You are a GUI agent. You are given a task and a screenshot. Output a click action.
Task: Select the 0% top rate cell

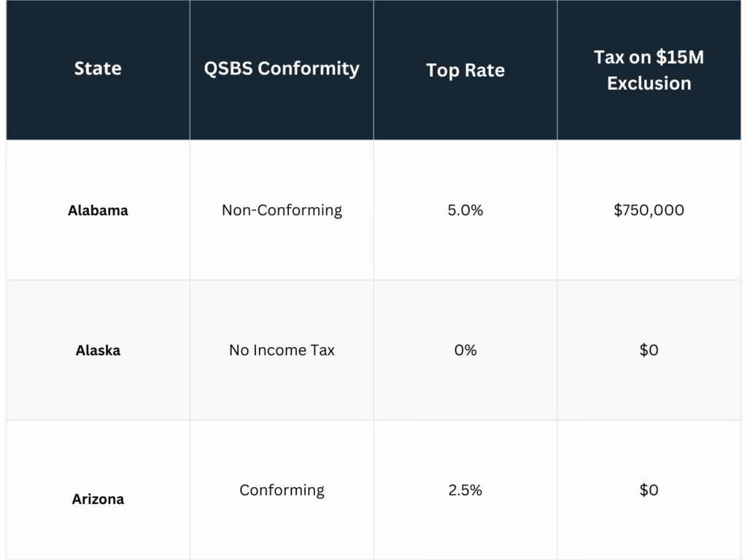[x=465, y=350]
